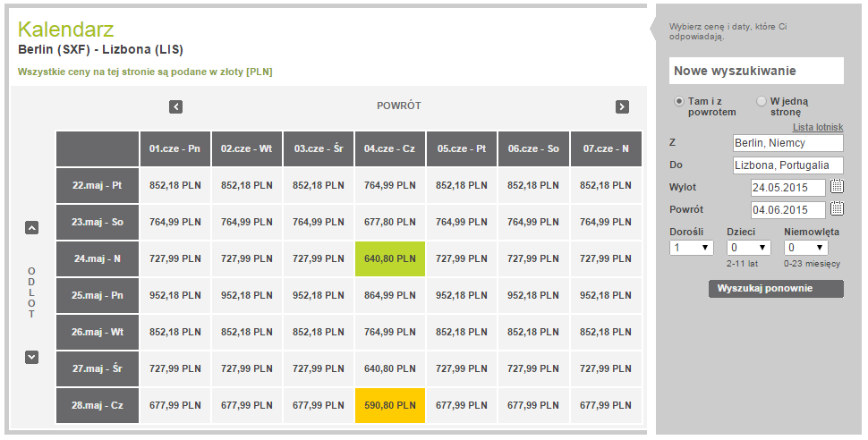Select the 01.cze - Pn return column header

174,148
